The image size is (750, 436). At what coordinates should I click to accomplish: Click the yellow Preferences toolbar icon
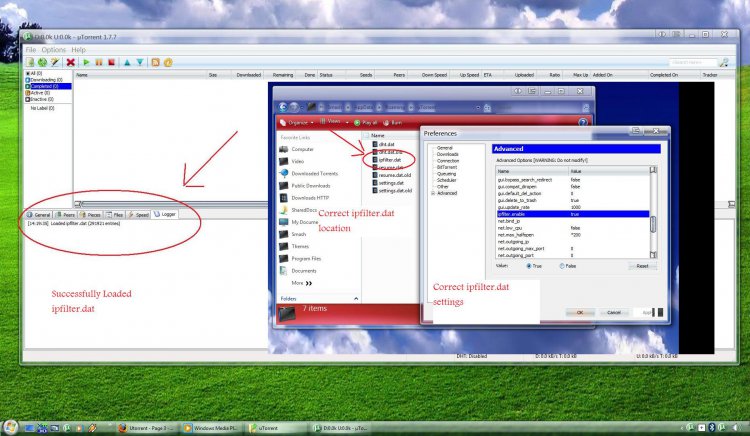[x=168, y=62]
